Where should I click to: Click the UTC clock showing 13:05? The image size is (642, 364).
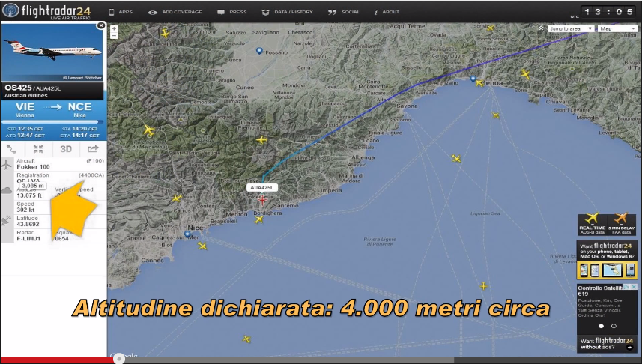[608, 12]
